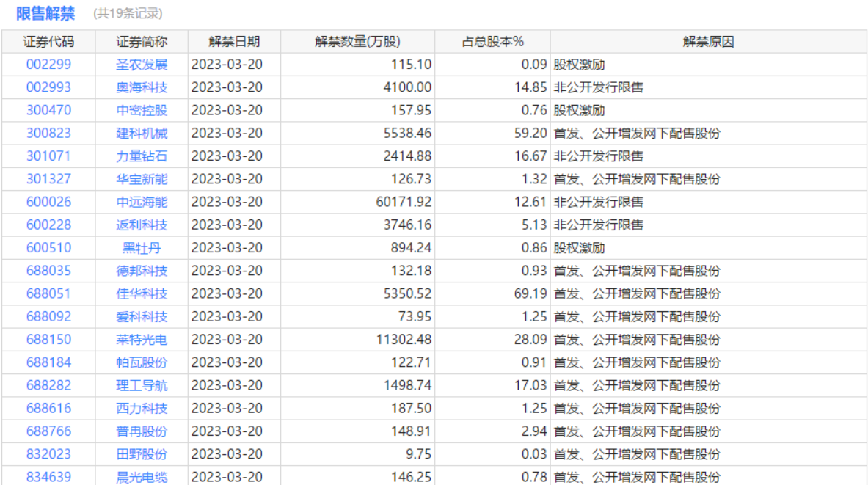Open 返利科技 link
868x485 pixels.
click(142, 225)
